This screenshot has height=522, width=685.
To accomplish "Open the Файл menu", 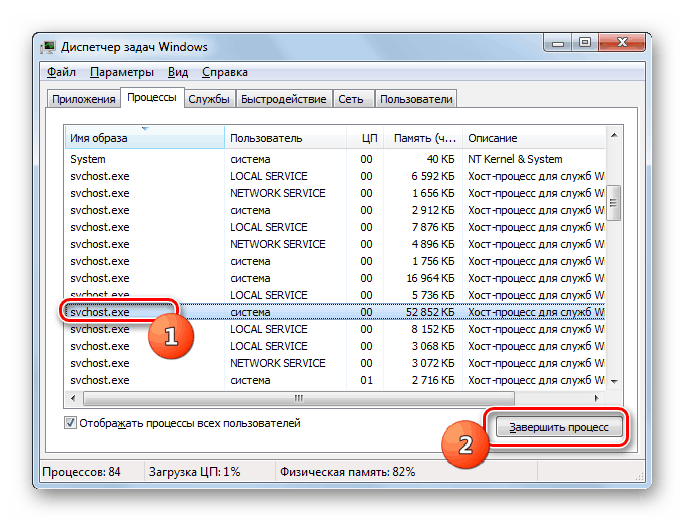I will point(61,72).
